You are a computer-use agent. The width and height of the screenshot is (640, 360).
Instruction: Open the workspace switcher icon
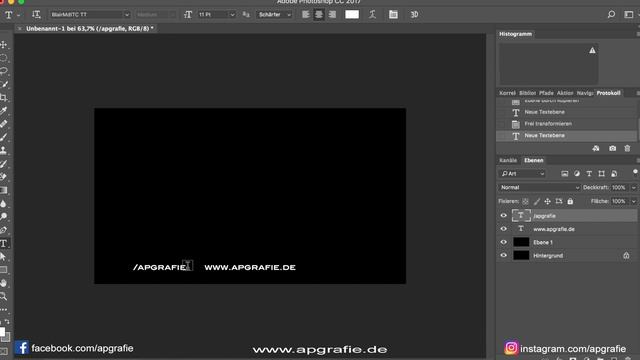pos(629,15)
